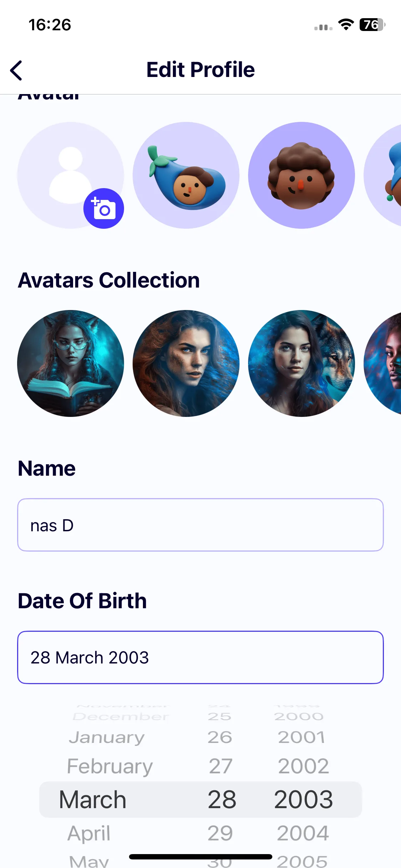The height and width of the screenshot is (868, 401).
Task: Tap the blank profile placeholder avatar
Action: [x=71, y=175]
